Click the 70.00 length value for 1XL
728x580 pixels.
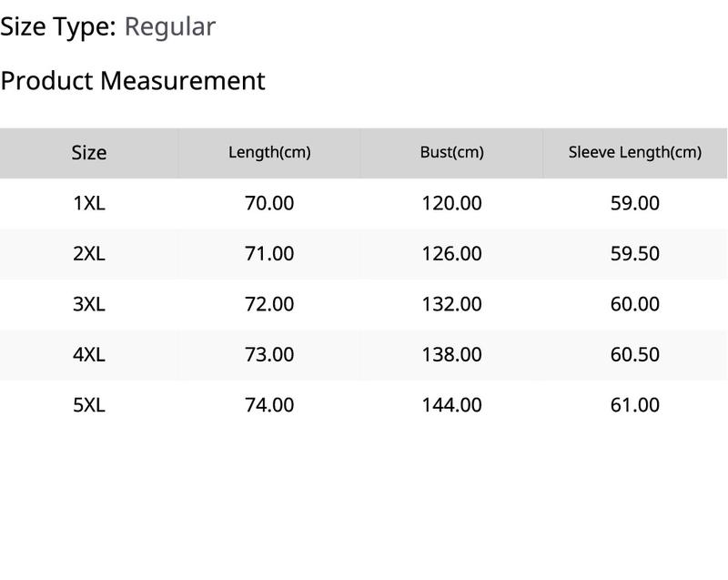(x=269, y=203)
